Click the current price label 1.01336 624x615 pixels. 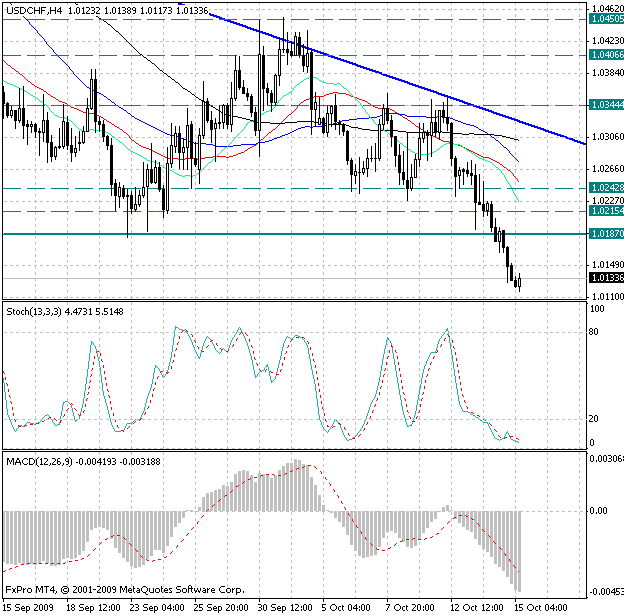(605, 277)
